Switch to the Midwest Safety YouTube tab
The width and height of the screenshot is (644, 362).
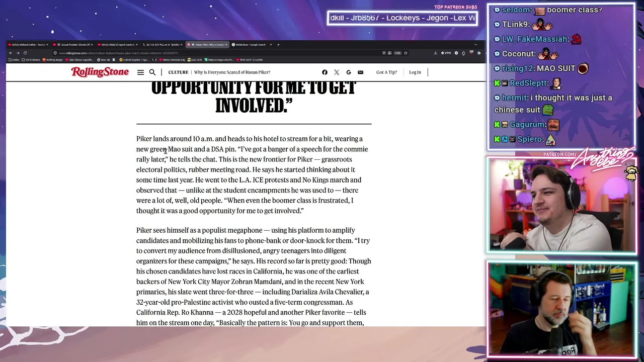(x=28, y=45)
